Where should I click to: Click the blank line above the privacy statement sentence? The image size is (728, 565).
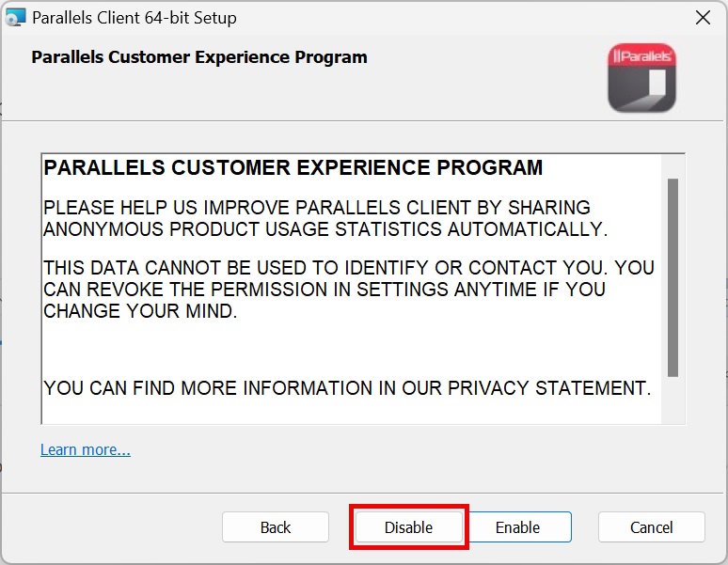[347, 350]
